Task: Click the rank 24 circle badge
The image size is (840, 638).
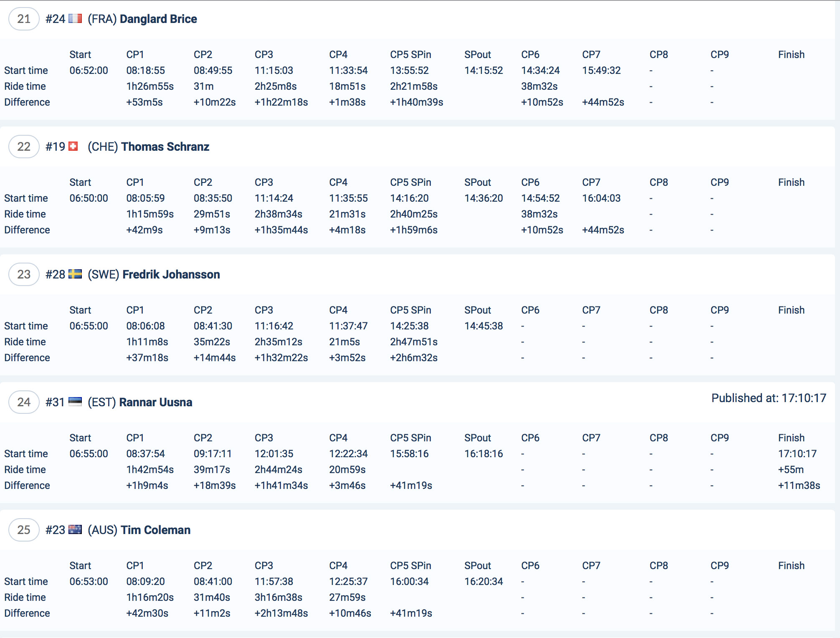Action: [24, 402]
